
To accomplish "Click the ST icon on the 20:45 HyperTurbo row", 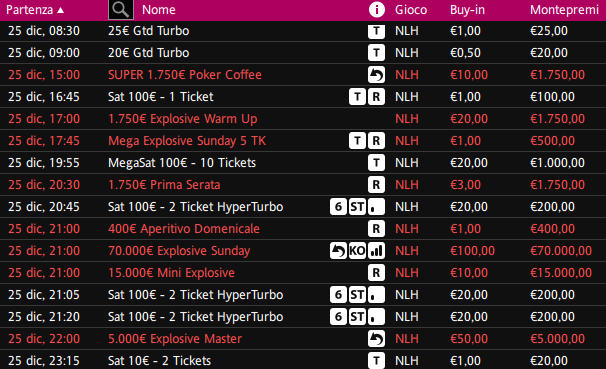I will click(357, 207).
